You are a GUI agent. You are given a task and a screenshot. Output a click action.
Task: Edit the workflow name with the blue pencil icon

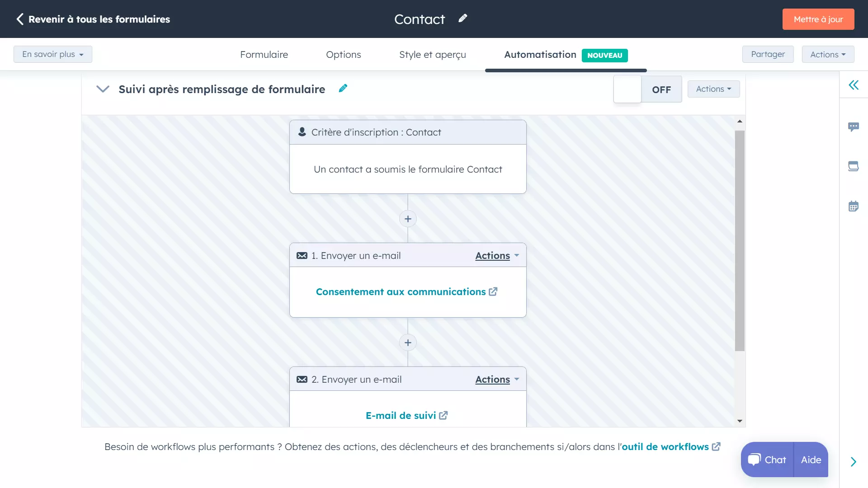coord(343,89)
